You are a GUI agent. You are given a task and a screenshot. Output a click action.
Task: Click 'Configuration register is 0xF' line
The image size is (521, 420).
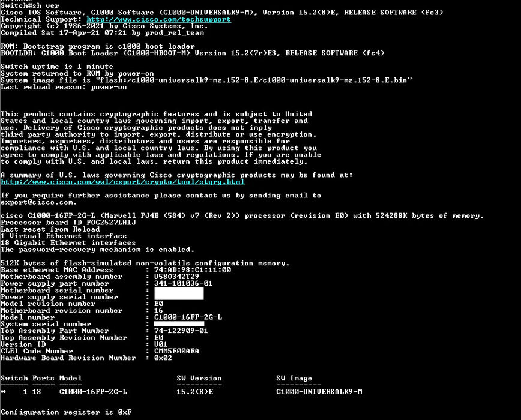[66, 412]
